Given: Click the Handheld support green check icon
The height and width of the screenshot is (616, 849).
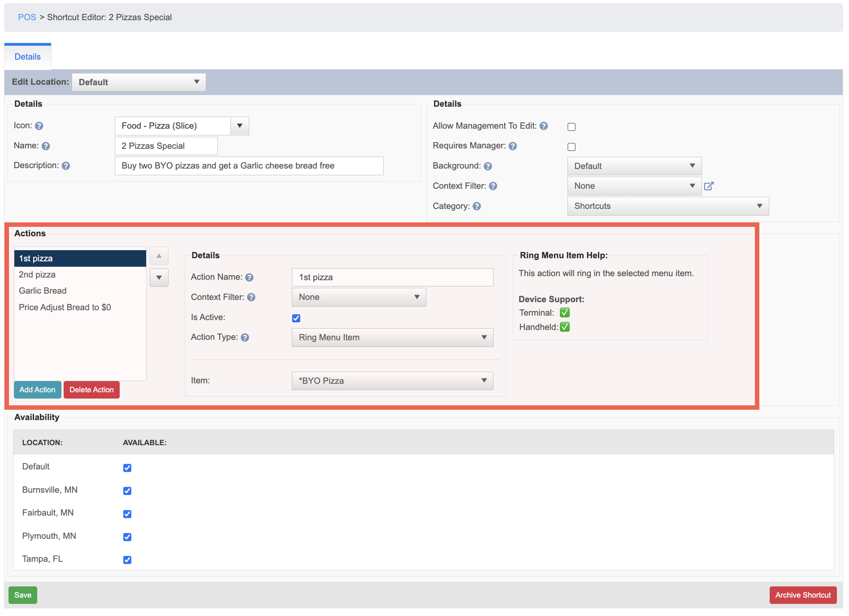Looking at the screenshot, I should 565,327.
